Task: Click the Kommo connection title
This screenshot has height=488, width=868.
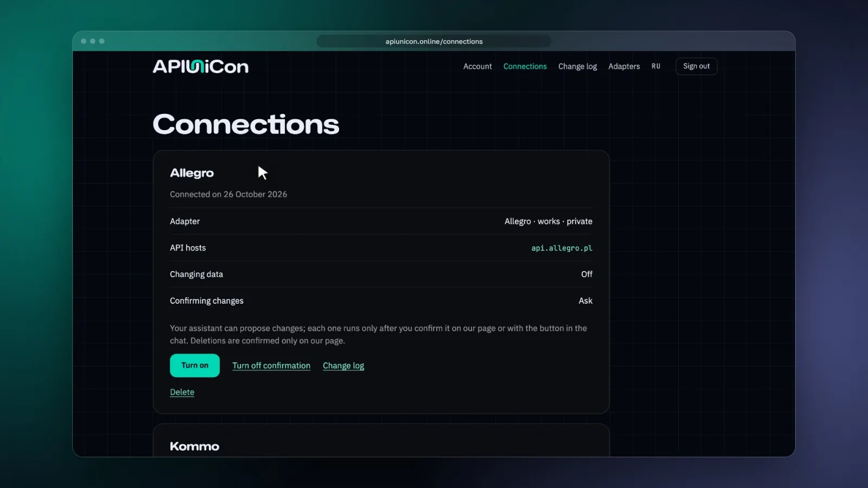Action: [194, 446]
